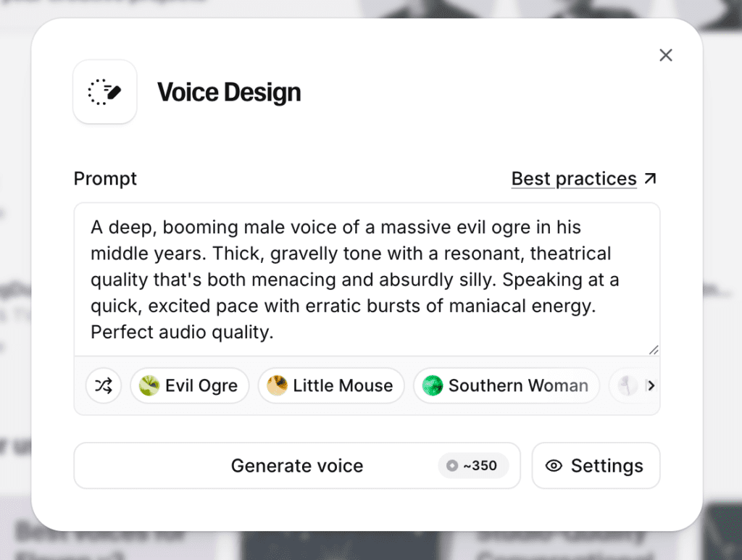The image size is (742, 560).
Task: Click the Prompt section label
Action: point(104,178)
